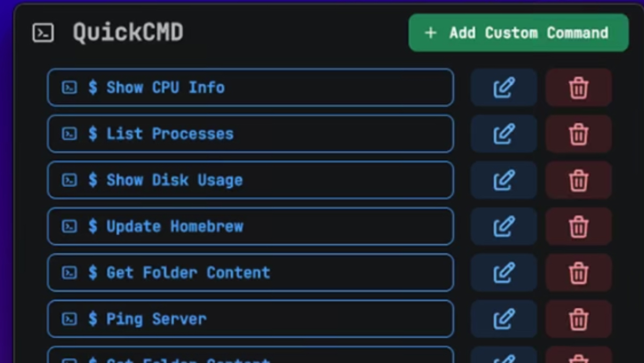Run the Show Disk Usage command
Viewport: 644px width, 363px height.
[250, 180]
